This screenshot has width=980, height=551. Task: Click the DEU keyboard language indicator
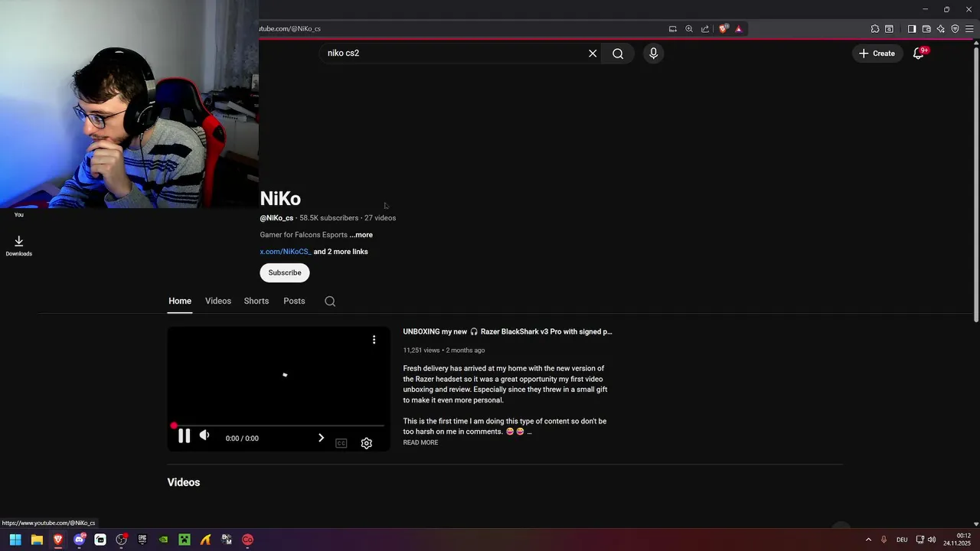click(902, 540)
